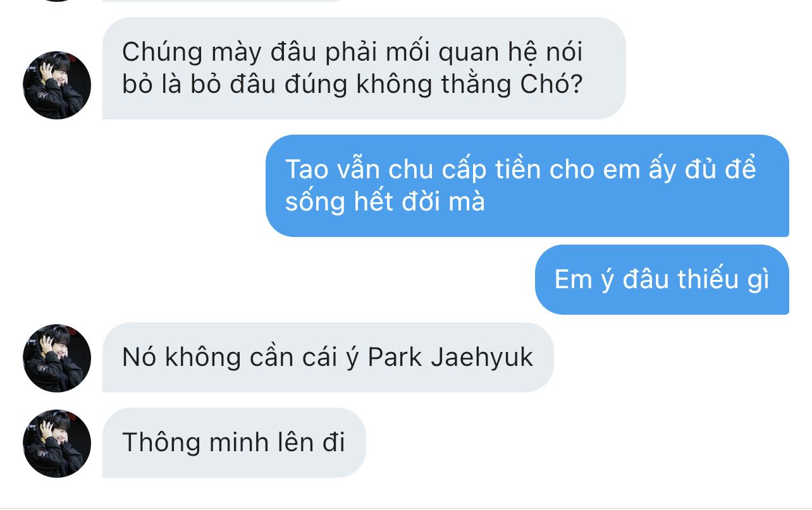
Task: Click the partially visible avatar above the first message
Action: 57,1
